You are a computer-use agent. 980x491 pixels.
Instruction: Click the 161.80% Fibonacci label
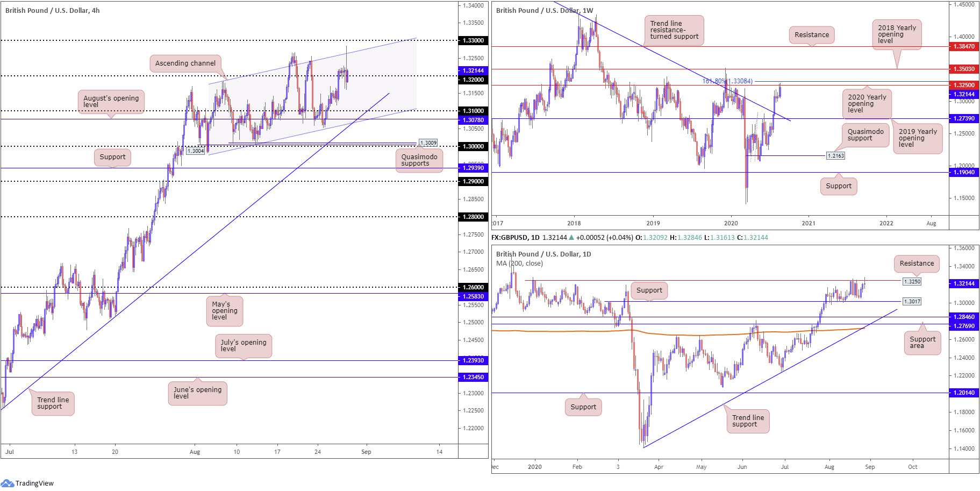click(x=727, y=81)
